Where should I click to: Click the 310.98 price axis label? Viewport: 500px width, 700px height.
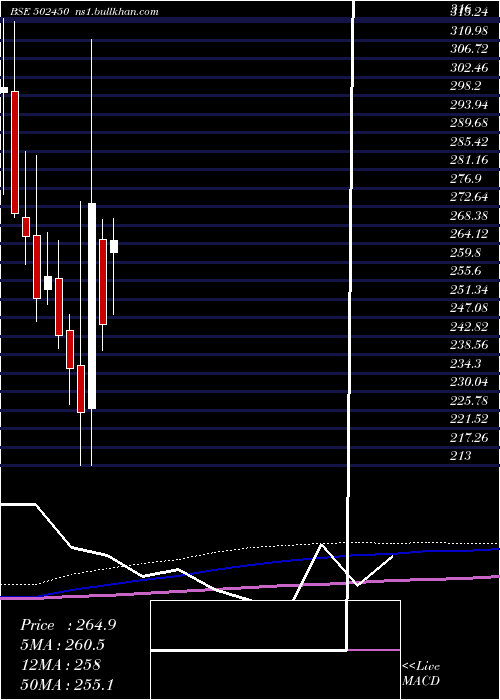coord(469,30)
